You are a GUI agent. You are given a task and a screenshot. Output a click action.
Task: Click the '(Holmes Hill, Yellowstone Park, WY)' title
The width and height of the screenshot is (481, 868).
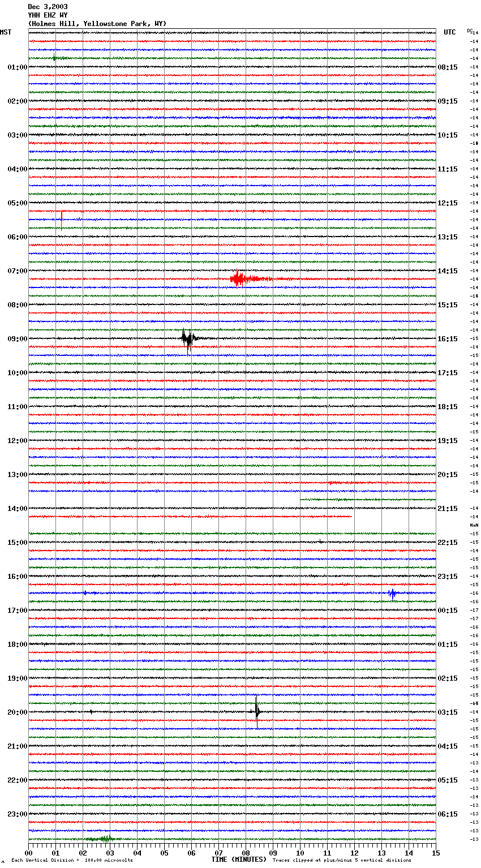pos(97,24)
